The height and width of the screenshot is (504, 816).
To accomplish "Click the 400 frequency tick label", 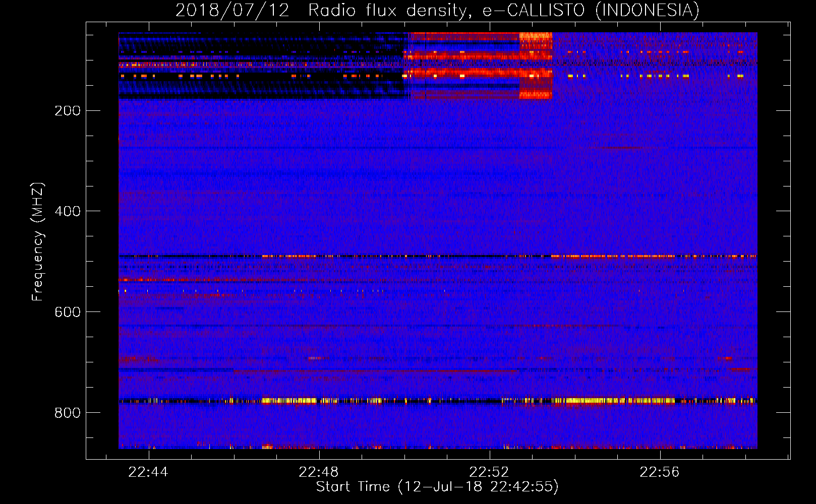I will tap(68, 211).
